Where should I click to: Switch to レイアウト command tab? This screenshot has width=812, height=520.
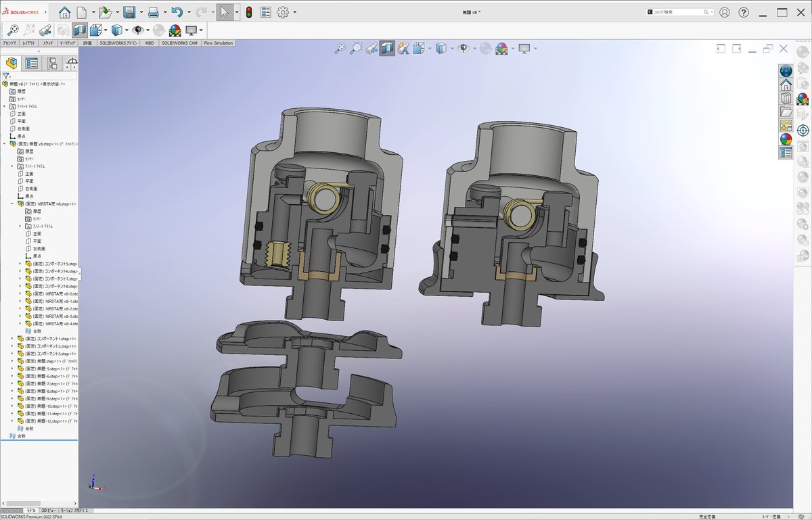pos(29,43)
